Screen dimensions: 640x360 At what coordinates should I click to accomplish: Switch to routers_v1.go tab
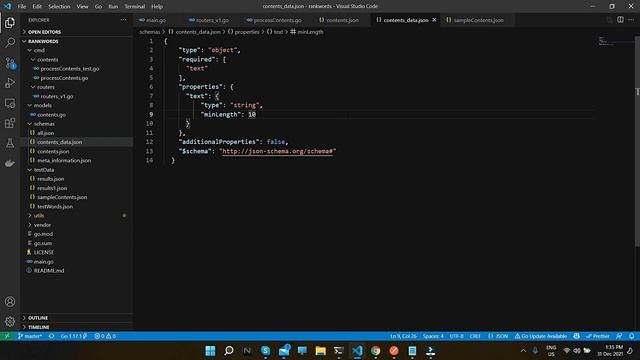point(212,20)
